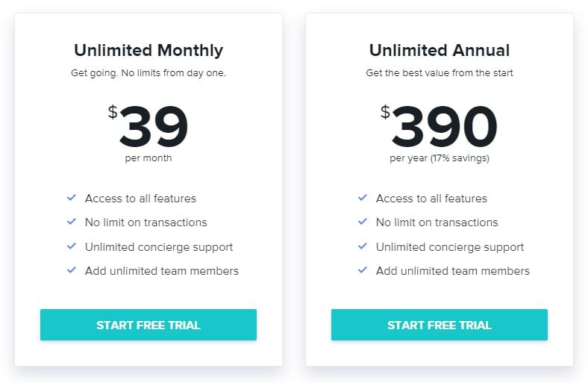Click Start Free Trial under Unlimited Monthly
Image resolution: width=588 pixels, height=383 pixels.
[148, 325]
